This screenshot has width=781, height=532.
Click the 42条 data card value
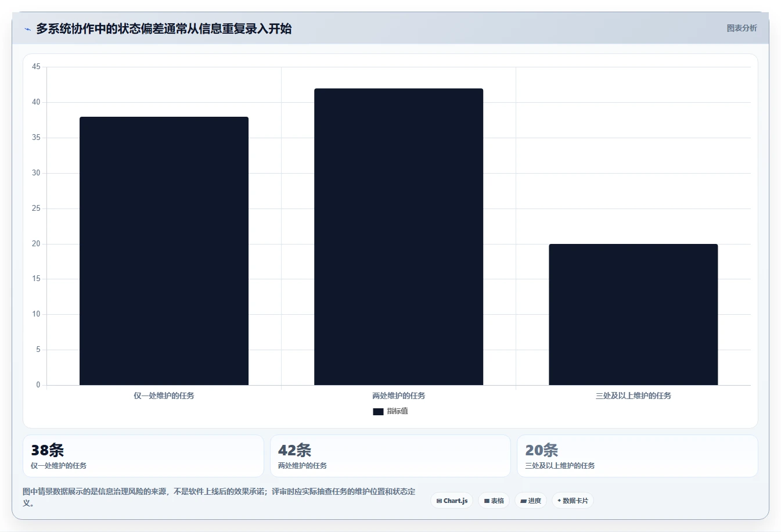pyautogui.click(x=294, y=450)
